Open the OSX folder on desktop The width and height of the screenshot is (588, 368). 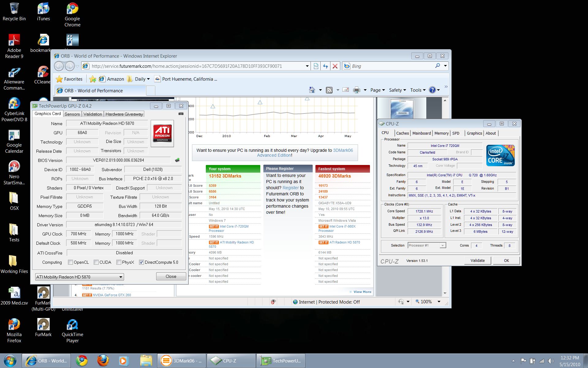pos(14,201)
